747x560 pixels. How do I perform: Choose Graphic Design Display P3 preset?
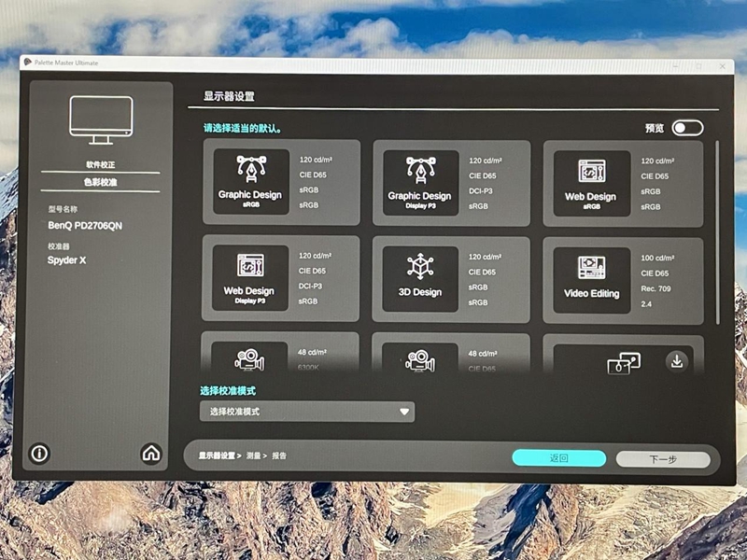click(419, 182)
